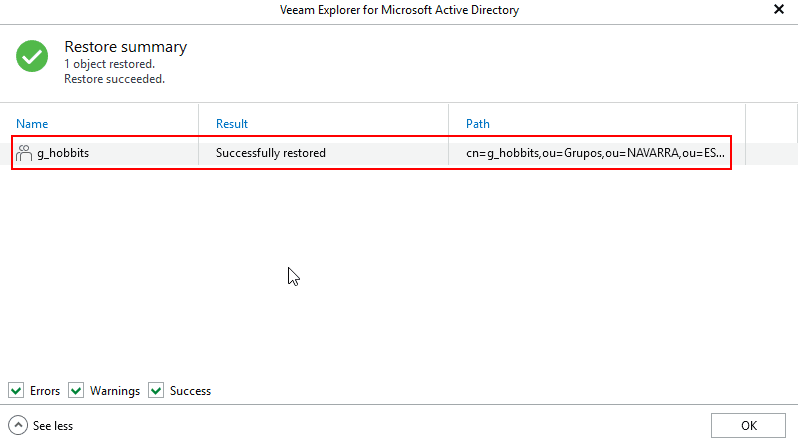
Task: Disable the Success filter checkbox
Action: coord(156,390)
